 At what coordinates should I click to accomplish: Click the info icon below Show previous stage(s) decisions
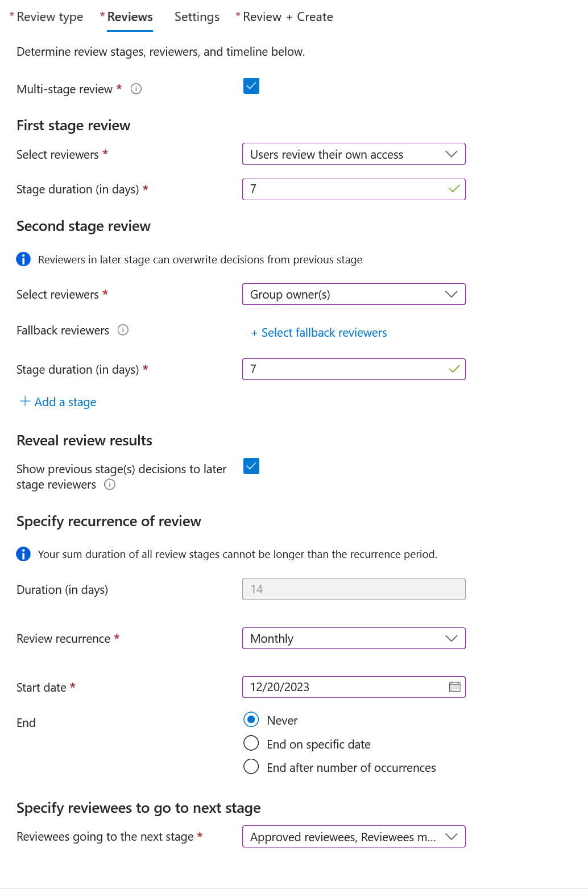click(x=110, y=485)
